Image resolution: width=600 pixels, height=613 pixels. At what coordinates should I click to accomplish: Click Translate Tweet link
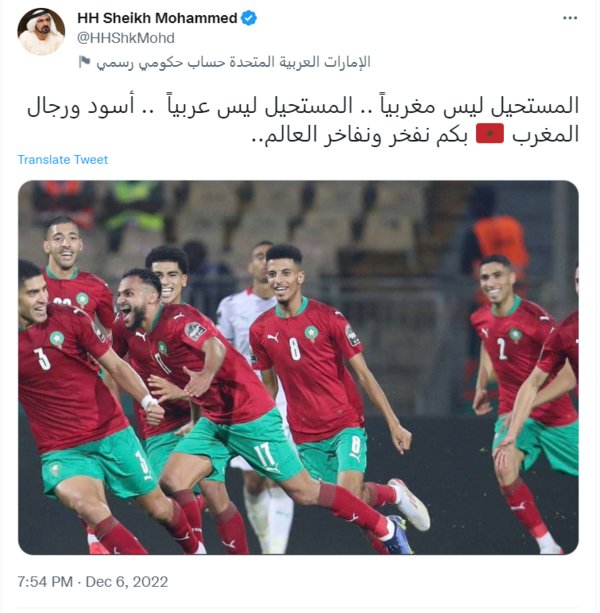coord(63,160)
